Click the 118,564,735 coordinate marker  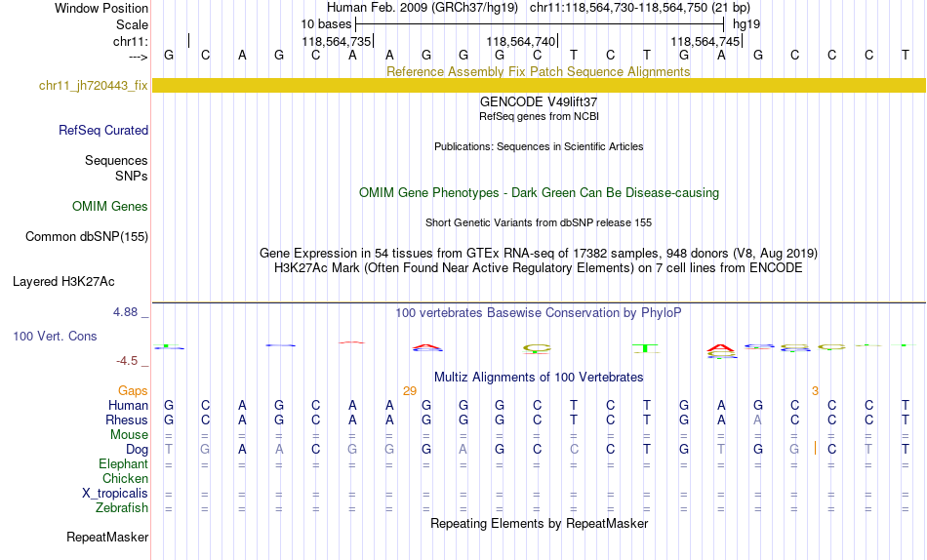[x=337, y=41]
